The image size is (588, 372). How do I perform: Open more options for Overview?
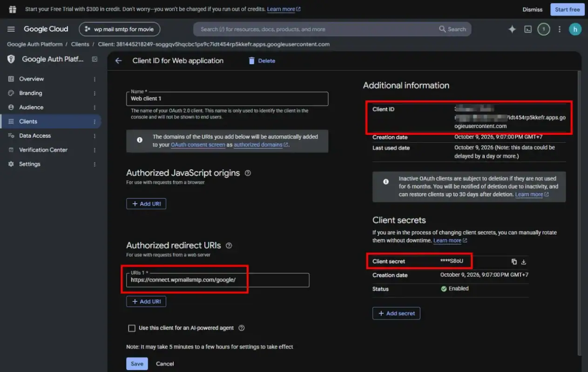[x=95, y=79]
